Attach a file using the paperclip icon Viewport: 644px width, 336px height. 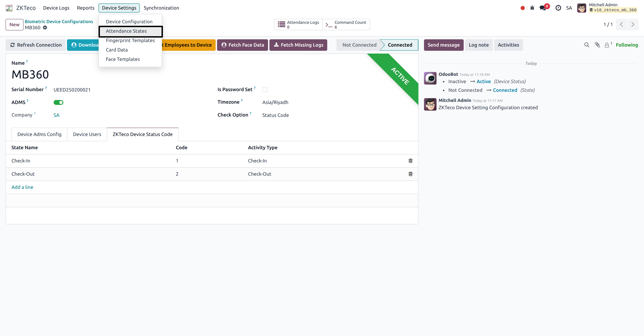coord(598,45)
